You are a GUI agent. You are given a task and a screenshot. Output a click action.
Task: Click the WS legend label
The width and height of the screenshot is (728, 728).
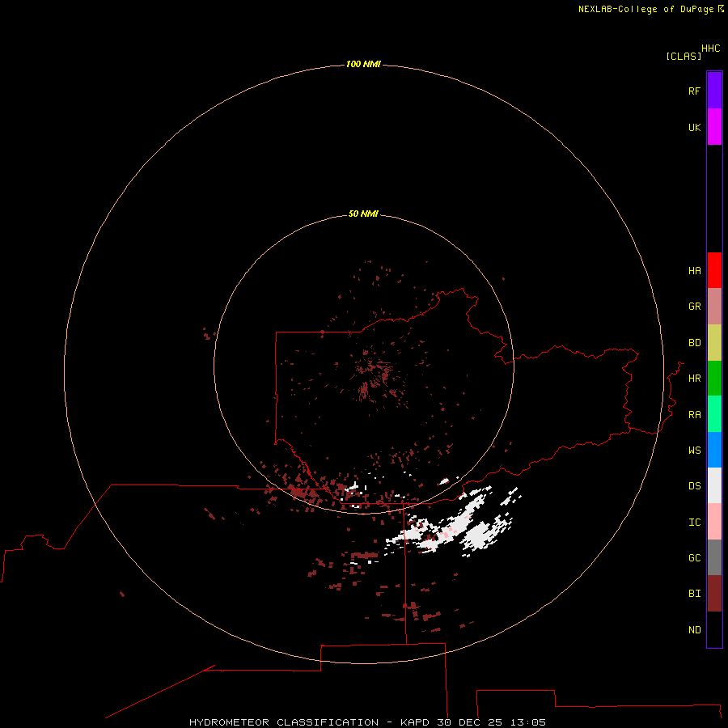(694, 451)
